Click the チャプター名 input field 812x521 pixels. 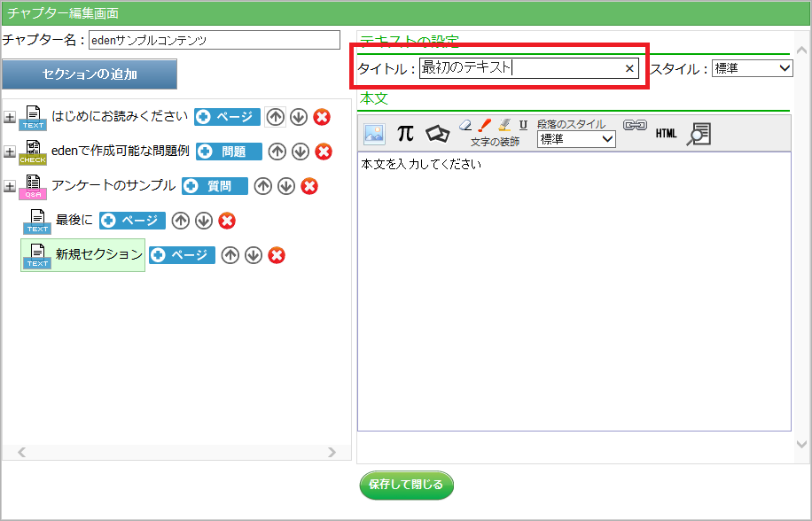pos(215,40)
